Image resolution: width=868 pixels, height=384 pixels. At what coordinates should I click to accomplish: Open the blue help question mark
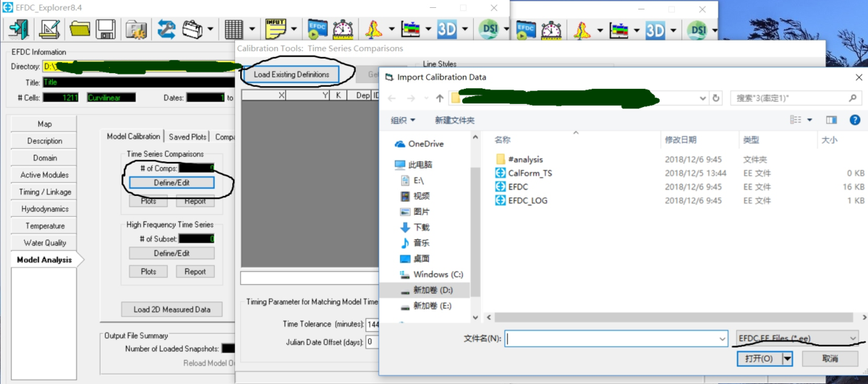tap(854, 119)
